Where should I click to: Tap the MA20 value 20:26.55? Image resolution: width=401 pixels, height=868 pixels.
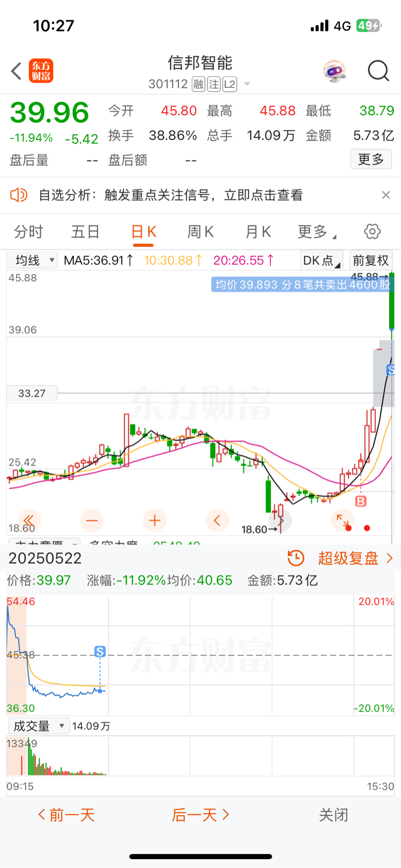243,260
